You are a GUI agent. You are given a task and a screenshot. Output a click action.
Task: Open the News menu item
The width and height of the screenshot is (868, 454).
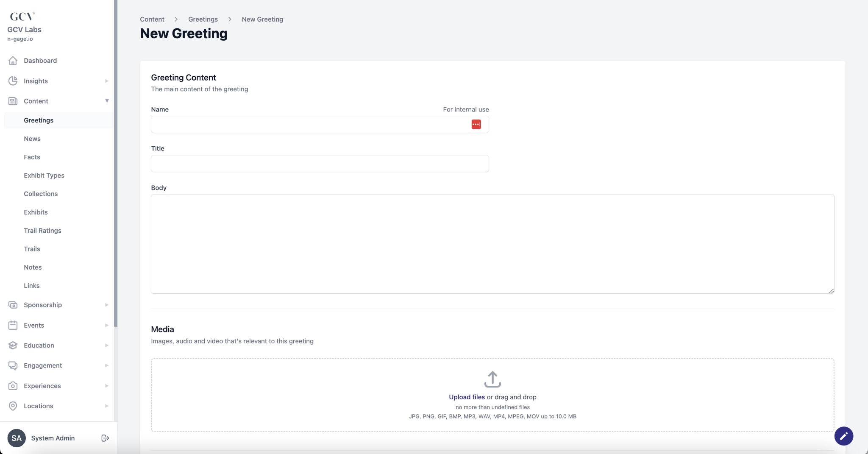32,139
